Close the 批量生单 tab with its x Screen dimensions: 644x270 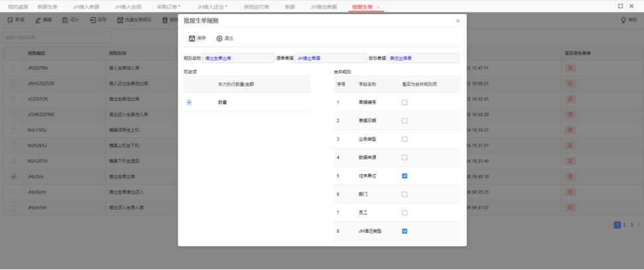tap(379, 7)
